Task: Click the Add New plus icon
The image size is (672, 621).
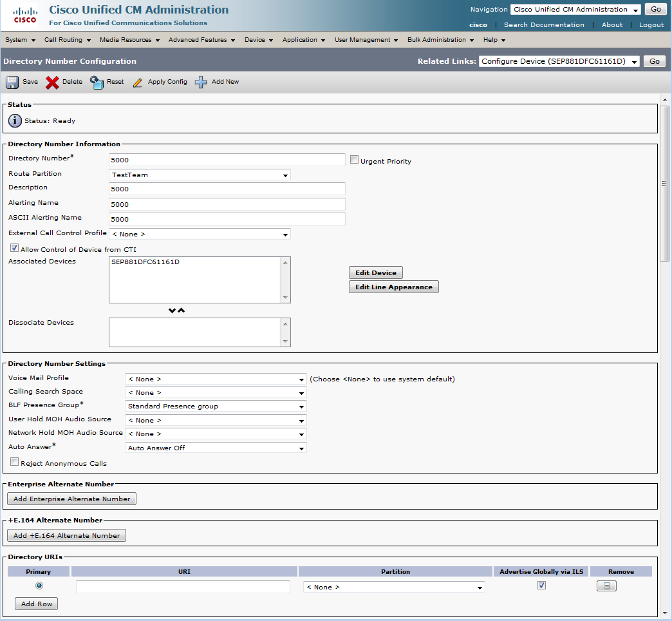Action: click(x=201, y=82)
